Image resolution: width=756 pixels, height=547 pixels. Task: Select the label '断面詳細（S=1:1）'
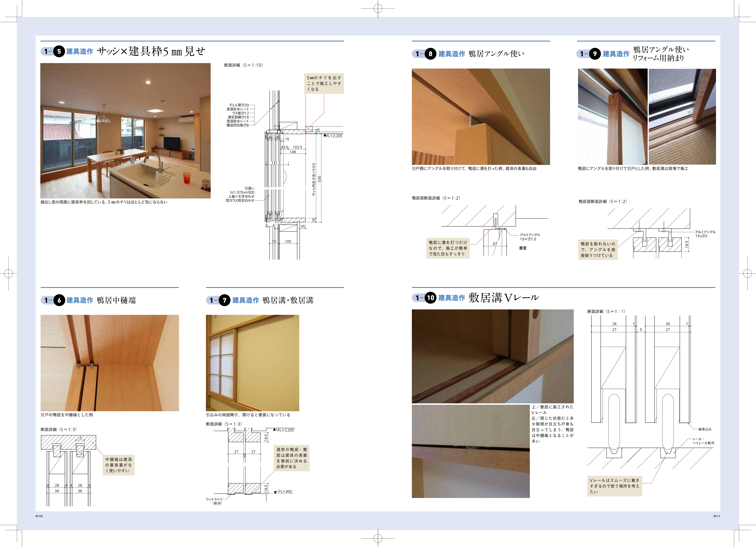coord(606,311)
